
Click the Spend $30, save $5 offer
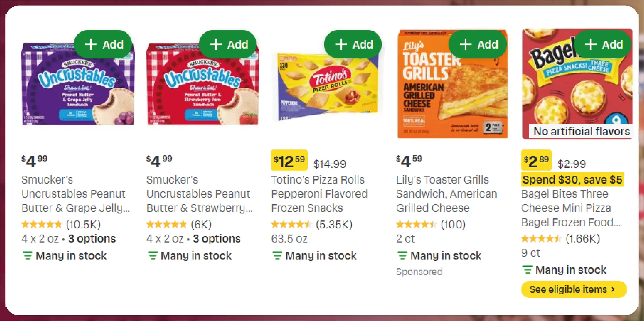572,180
